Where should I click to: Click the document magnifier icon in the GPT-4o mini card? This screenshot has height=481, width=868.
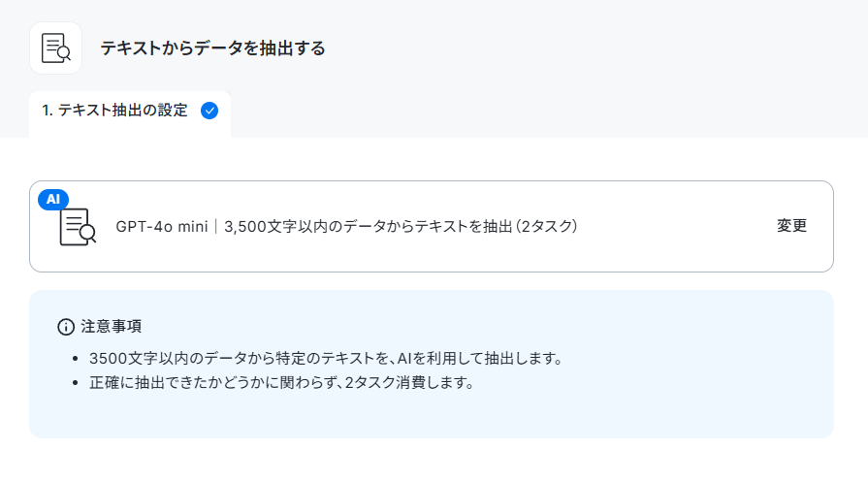pos(78,227)
